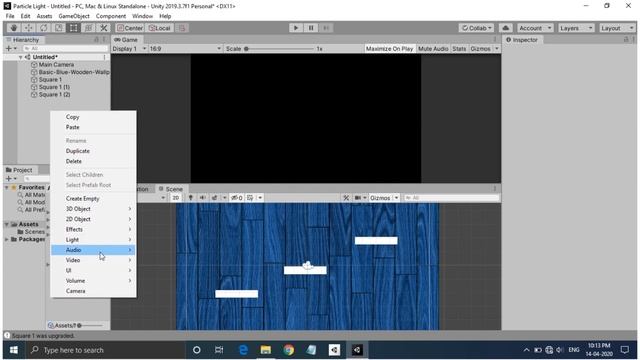Viewport: 640px width, 360px height.
Task: Open Game view Gizmos dropdown arrow
Action: point(497,49)
